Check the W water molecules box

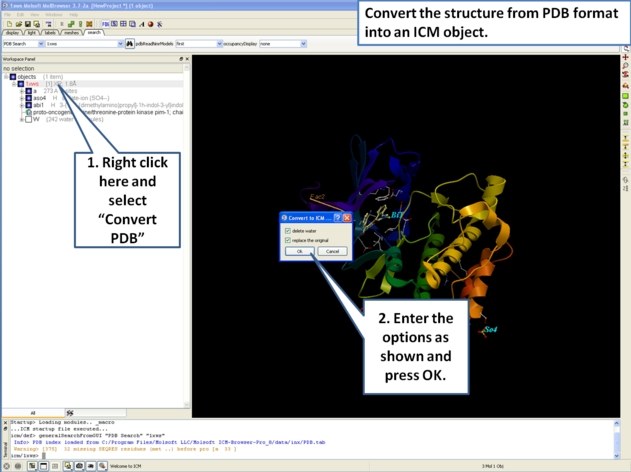click(28, 119)
